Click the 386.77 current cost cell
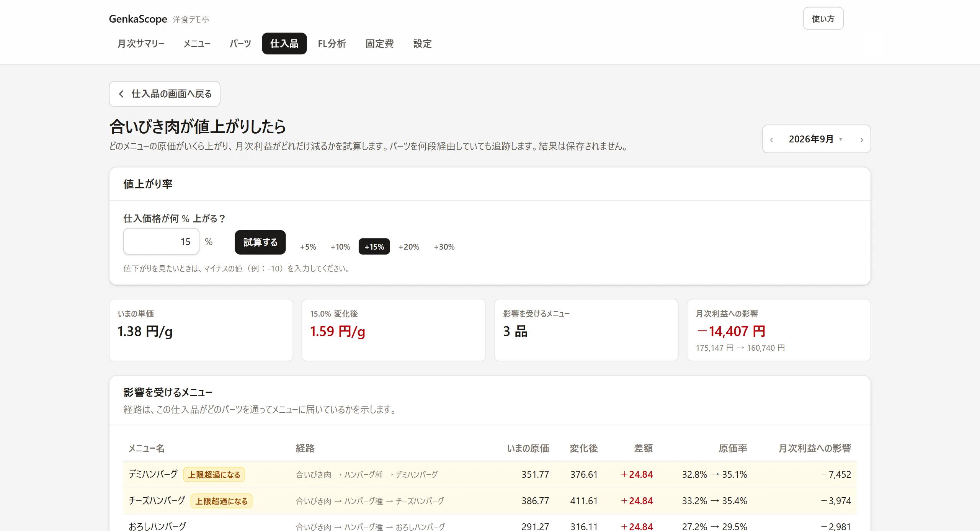This screenshot has width=980, height=531. 535,501
